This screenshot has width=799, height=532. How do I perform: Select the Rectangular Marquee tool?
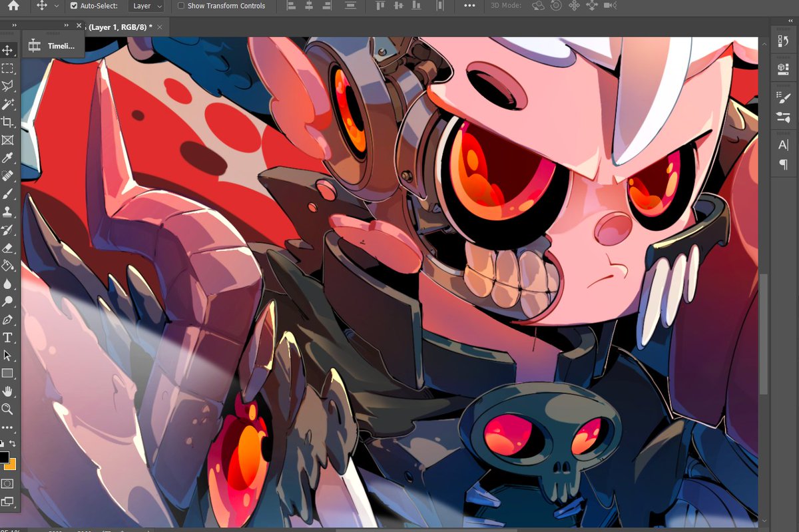coord(7,68)
